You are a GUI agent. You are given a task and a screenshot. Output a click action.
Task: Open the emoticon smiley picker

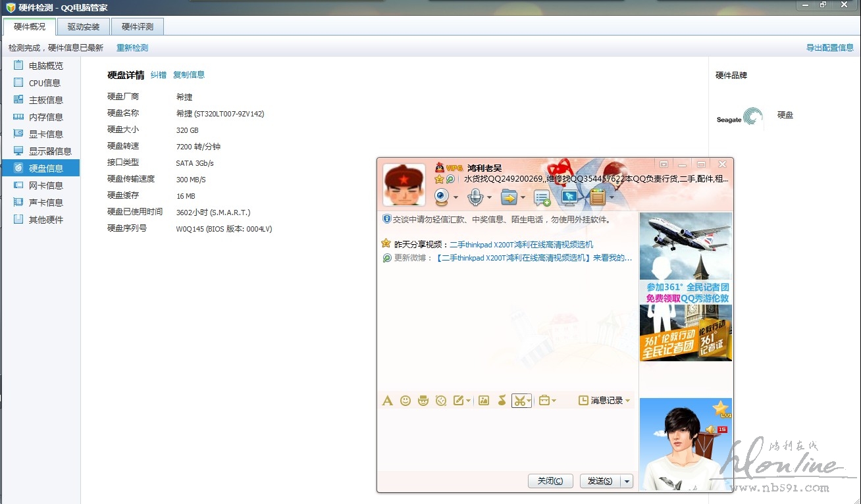click(405, 400)
